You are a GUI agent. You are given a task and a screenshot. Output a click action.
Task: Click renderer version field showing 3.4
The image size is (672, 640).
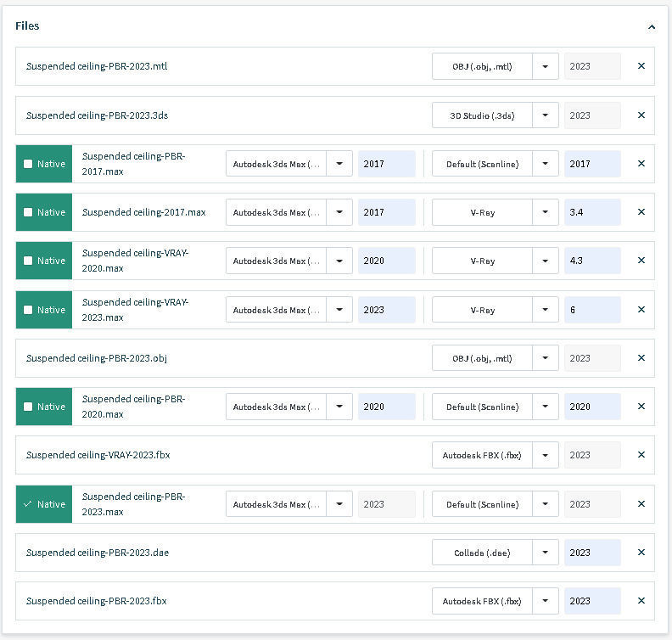point(591,212)
